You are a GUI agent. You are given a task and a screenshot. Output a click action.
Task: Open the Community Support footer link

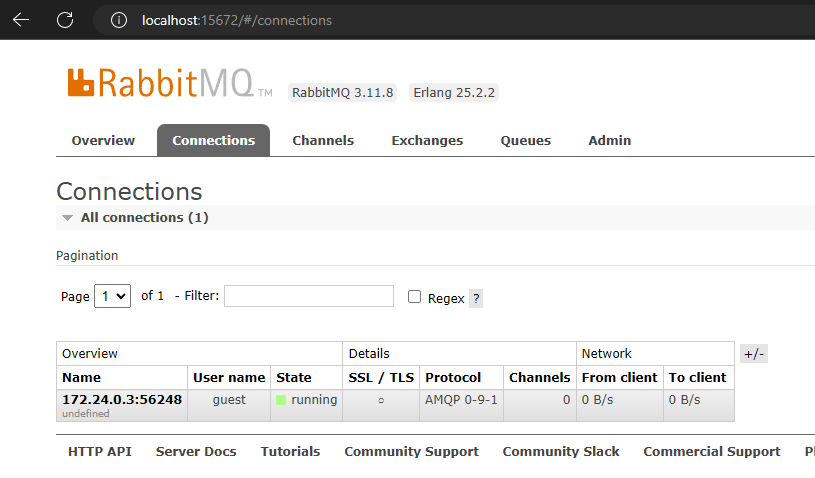click(411, 452)
